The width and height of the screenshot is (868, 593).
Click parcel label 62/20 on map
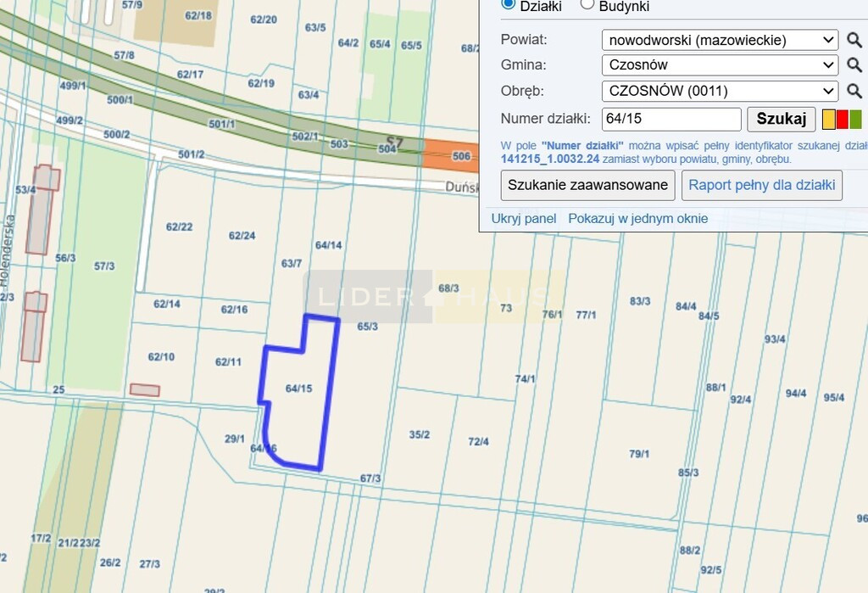click(x=264, y=20)
